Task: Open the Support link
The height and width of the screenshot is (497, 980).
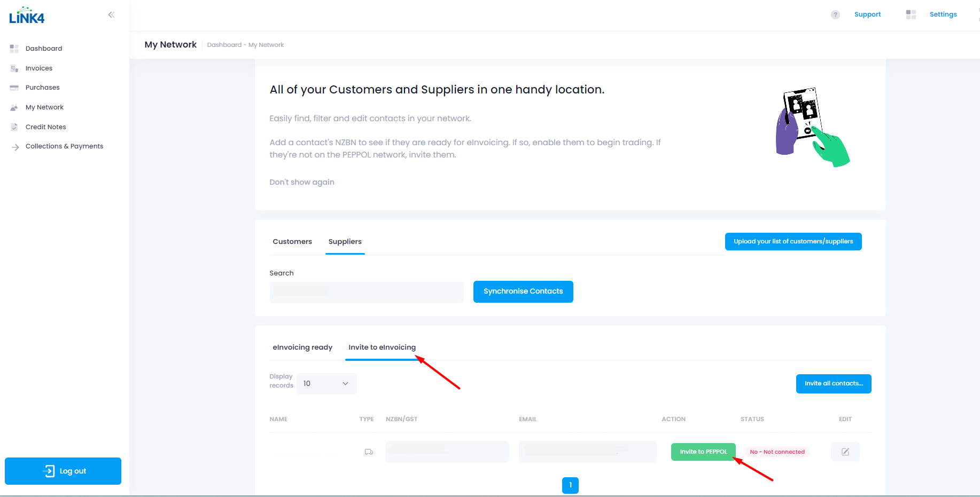Action: [867, 15]
